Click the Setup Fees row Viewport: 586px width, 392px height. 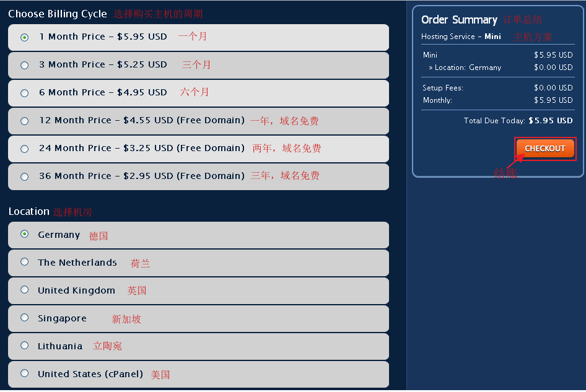443,88
